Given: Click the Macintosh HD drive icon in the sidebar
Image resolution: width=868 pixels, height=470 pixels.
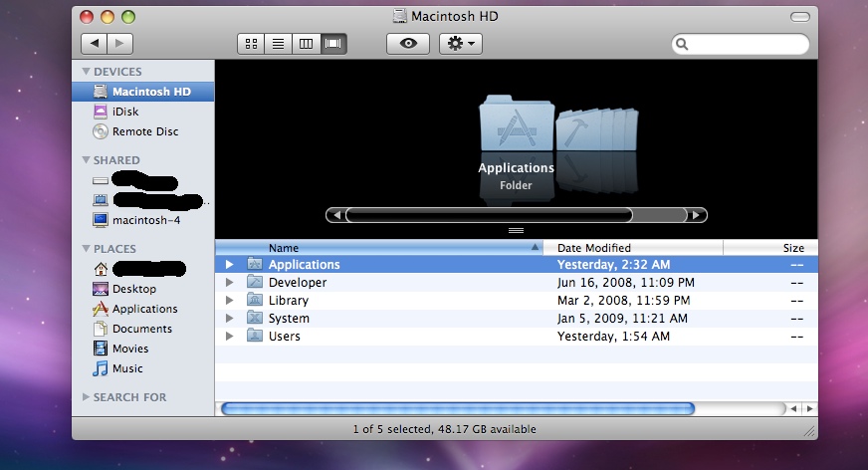Looking at the screenshot, I should [101, 92].
